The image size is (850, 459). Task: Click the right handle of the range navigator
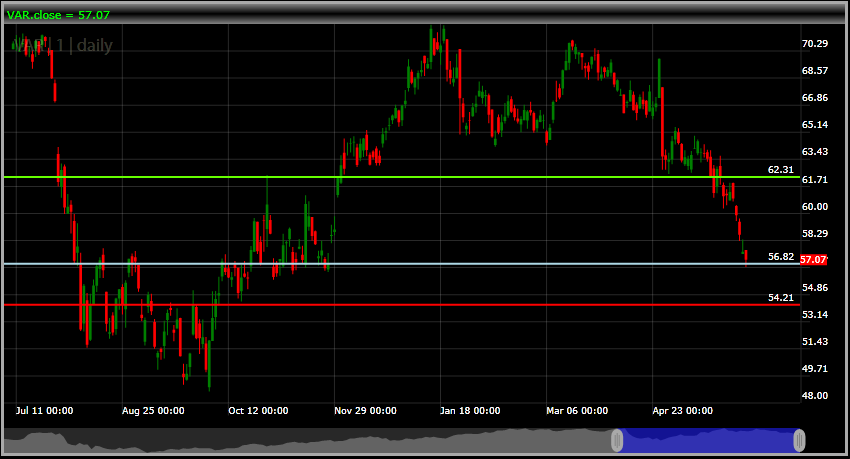click(799, 440)
